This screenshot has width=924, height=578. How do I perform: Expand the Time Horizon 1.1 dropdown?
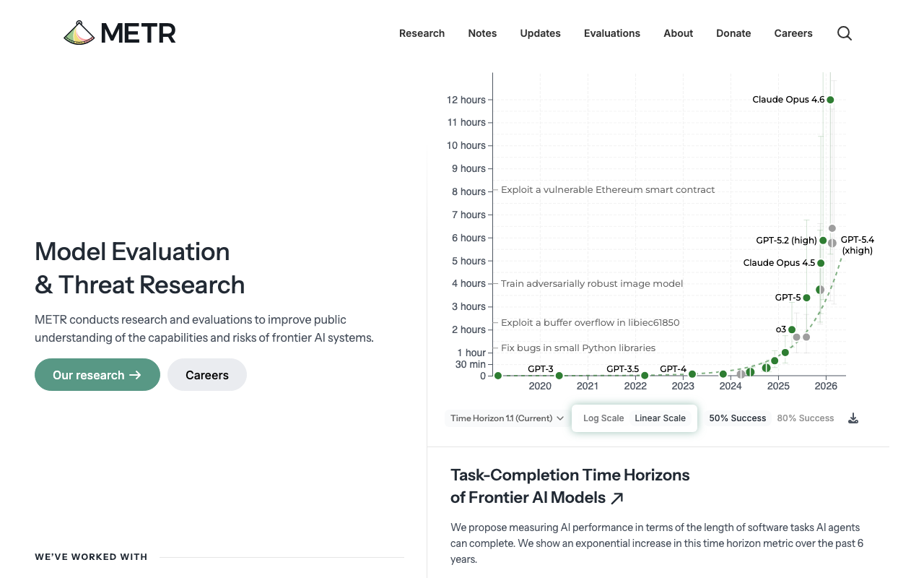507,418
